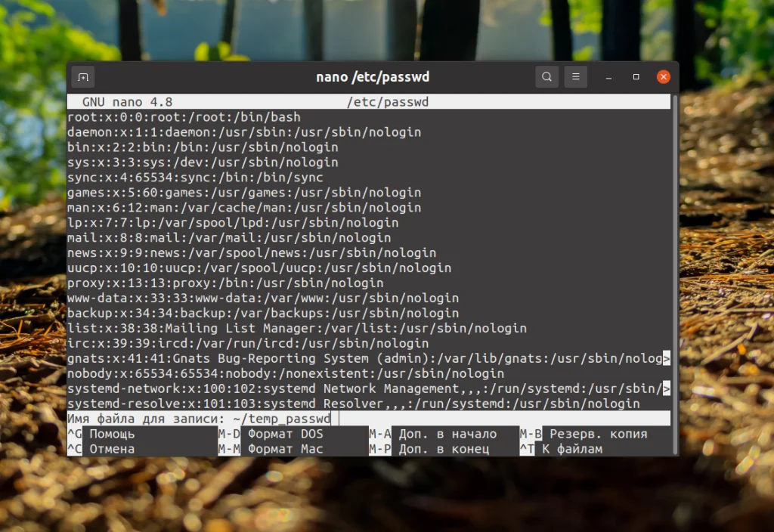Enable Доп. в конец append mode
774x532 pixels.
tap(441, 447)
